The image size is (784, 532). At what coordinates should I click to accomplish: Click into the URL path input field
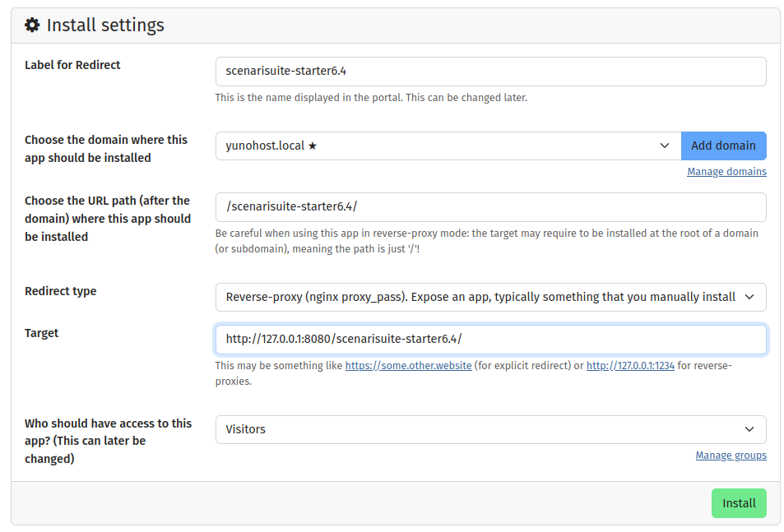point(490,207)
